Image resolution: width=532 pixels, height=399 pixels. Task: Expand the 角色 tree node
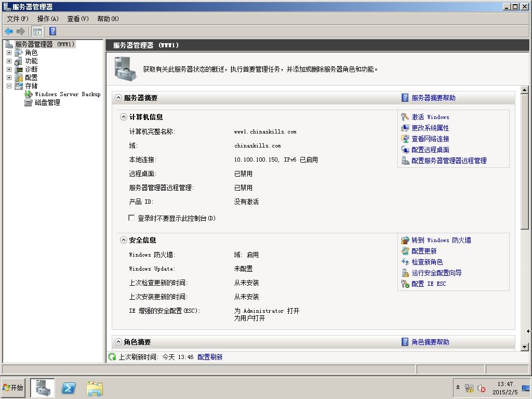(x=9, y=52)
